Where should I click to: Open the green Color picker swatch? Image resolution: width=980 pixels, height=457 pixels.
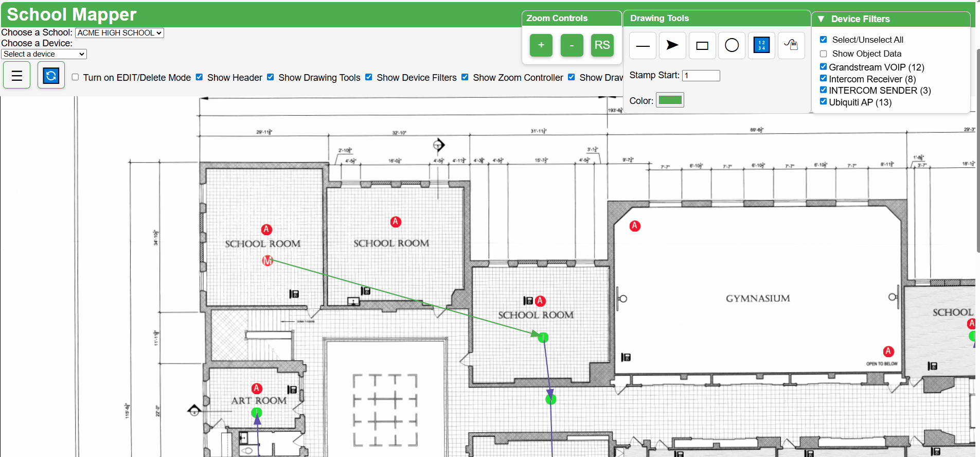pos(670,100)
